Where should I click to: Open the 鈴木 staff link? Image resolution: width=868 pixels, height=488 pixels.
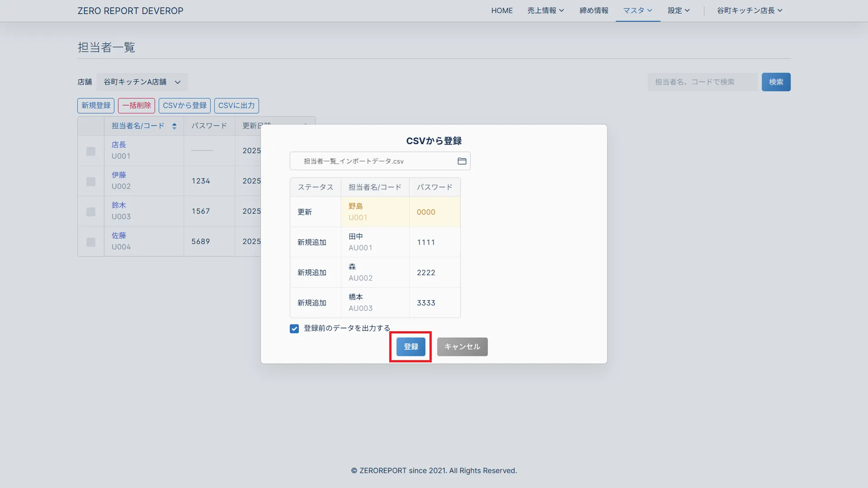coord(119,206)
